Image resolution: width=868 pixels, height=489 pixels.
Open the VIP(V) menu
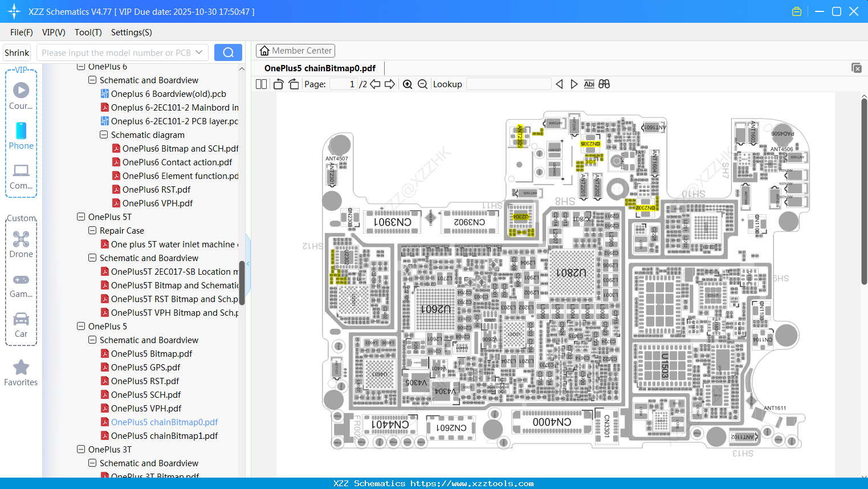pyautogui.click(x=54, y=32)
